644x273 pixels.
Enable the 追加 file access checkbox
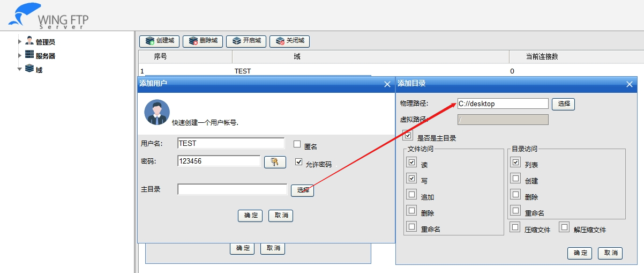pos(411,195)
